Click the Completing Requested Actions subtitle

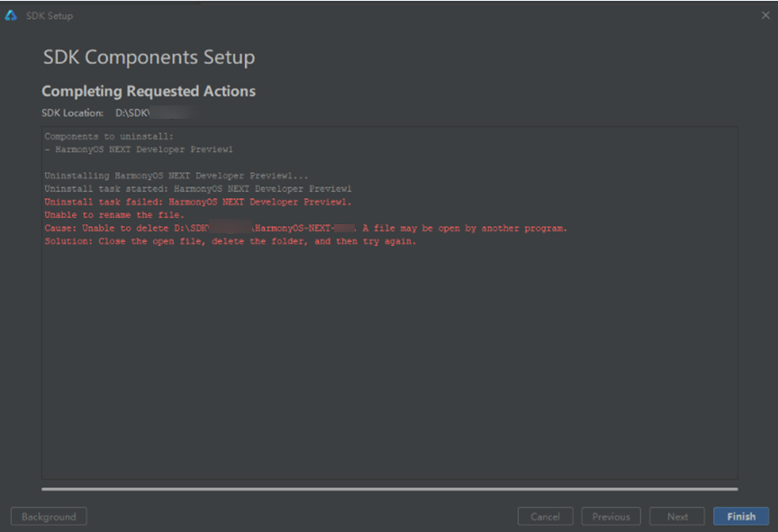pos(148,91)
